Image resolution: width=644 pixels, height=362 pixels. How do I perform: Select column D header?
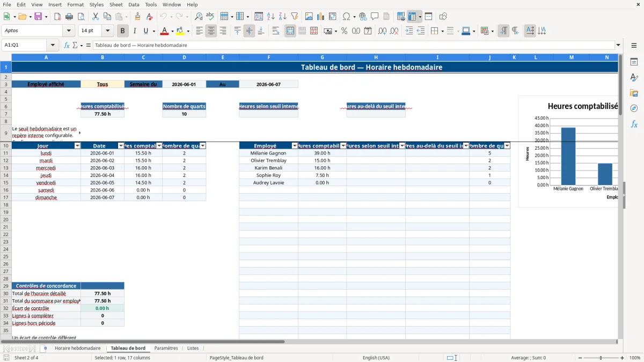[184, 57]
